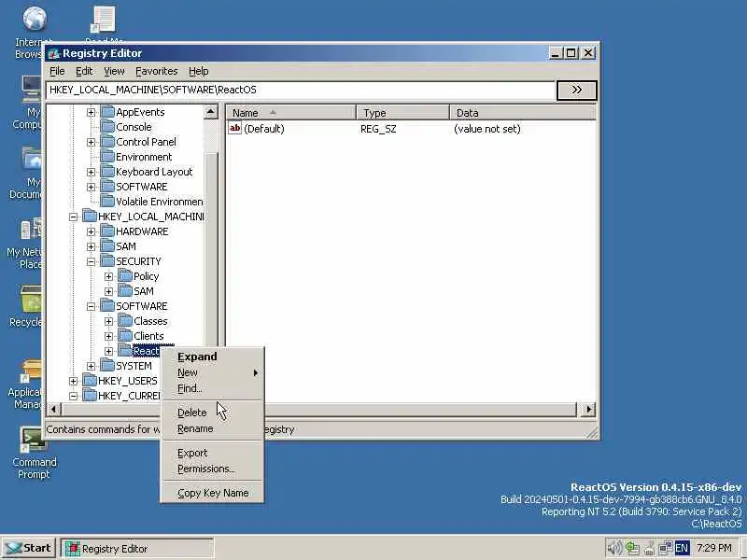Choose Expand from the context menu
The width and height of the screenshot is (747, 560).
(212, 357)
